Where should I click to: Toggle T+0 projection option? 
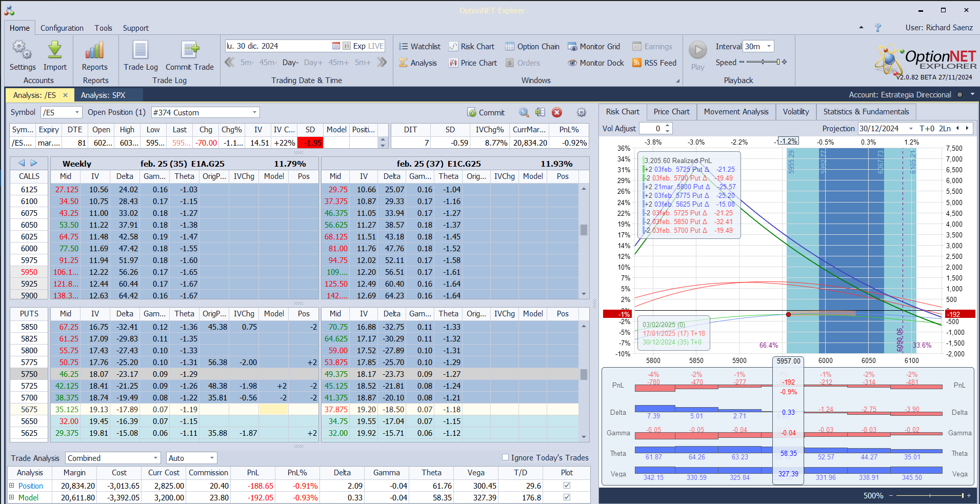pyautogui.click(x=927, y=129)
